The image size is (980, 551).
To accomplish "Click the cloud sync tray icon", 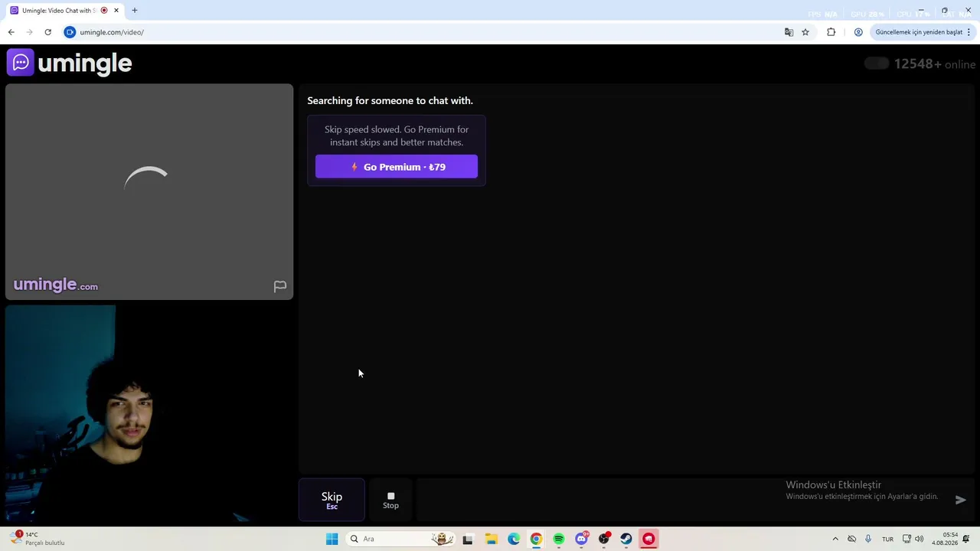I will [851, 539].
